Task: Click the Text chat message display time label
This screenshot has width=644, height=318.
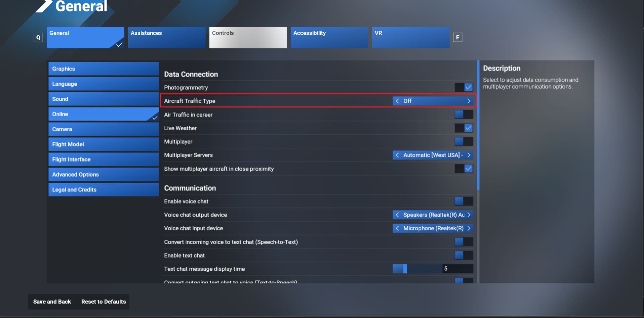Action: (204, 269)
